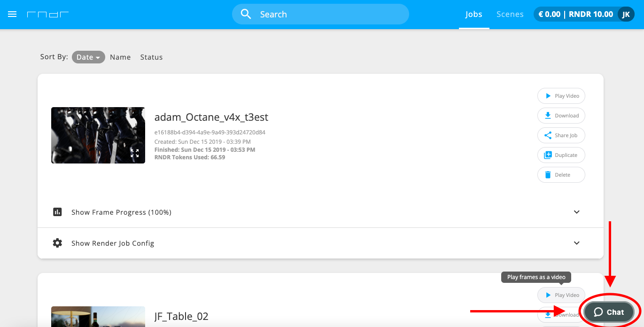
Task: Play Video for adam_Octane_v4x_t3est
Action: [x=561, y=96]
